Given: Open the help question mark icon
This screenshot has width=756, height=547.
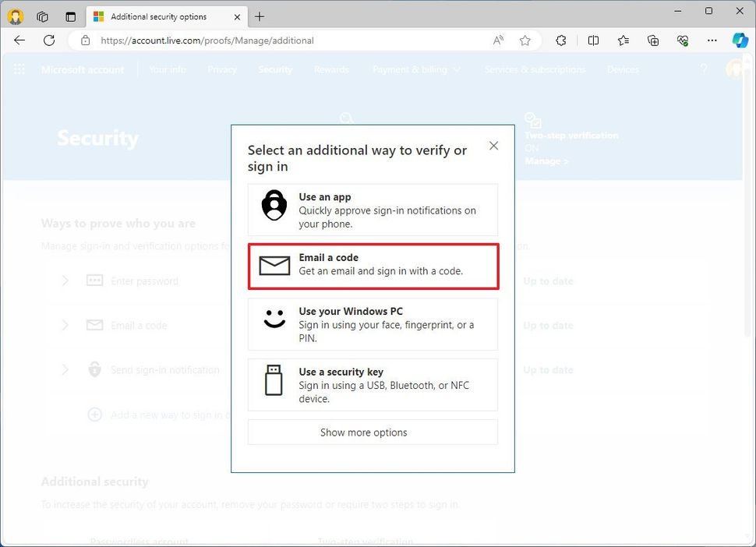Looking at the screenshot, I should tap(704, 69).
